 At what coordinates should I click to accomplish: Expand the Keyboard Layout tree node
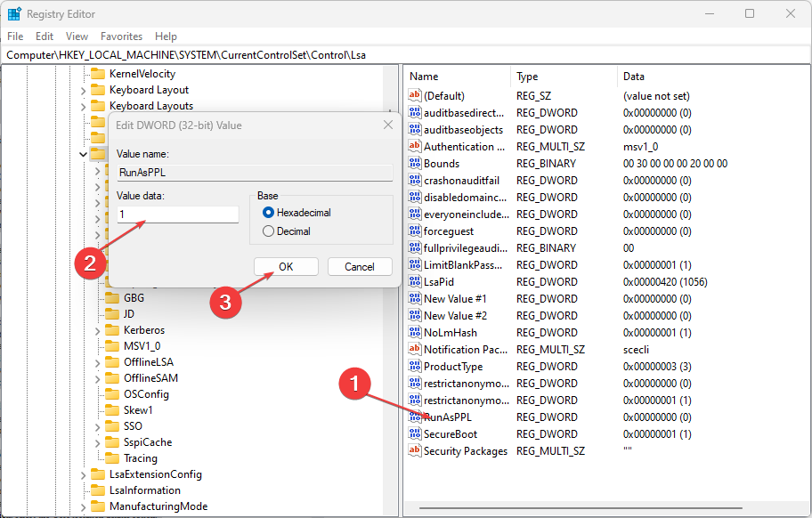83,90
